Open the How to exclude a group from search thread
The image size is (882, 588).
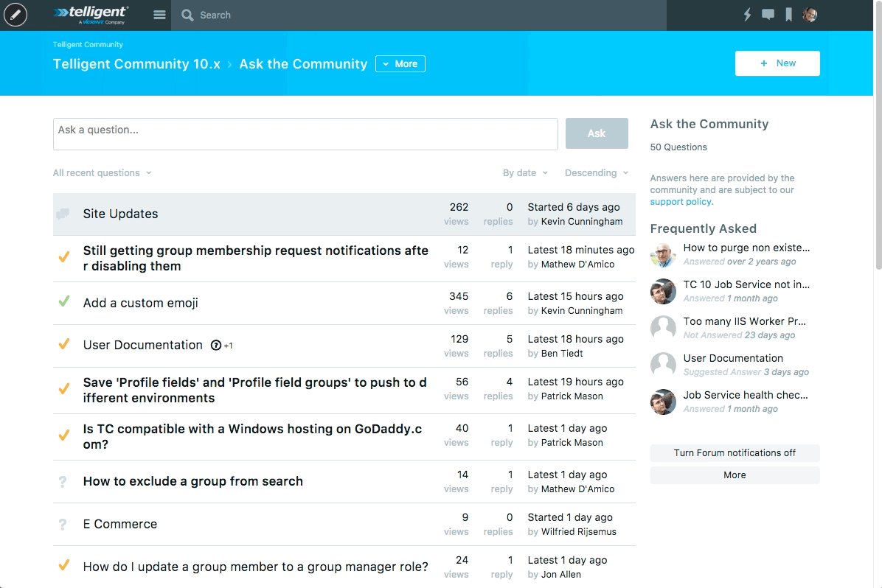[193, 481]
